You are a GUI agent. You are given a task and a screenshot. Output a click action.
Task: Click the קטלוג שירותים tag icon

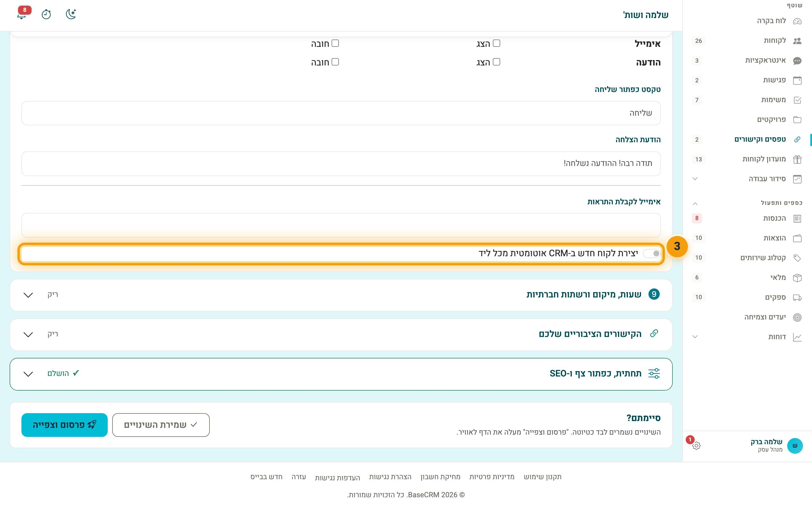tap(797, 258)
